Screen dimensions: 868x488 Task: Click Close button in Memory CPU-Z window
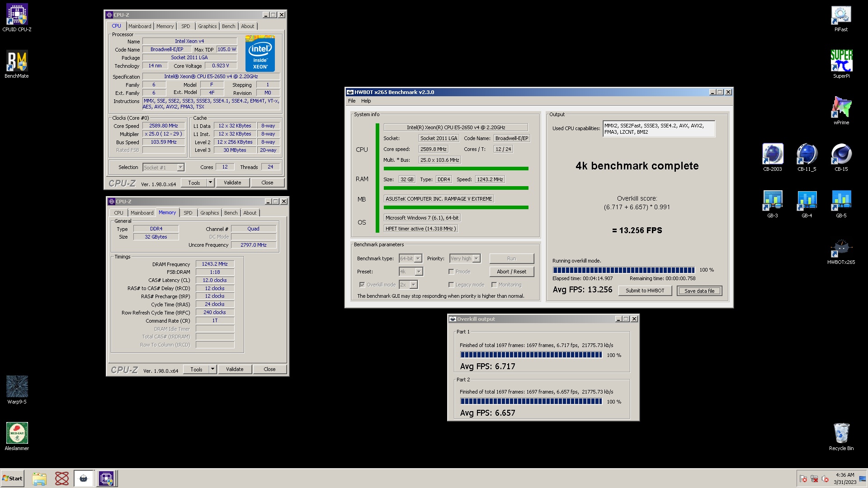[x=269, y=369]
